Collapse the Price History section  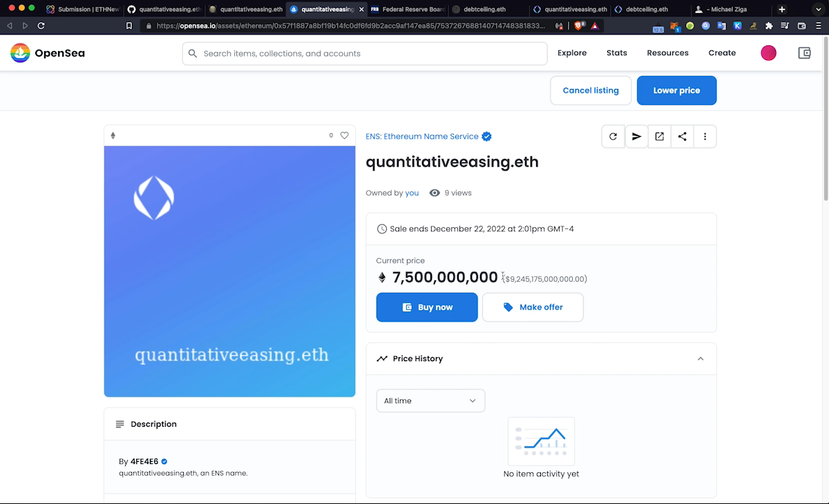pyautogui.click(x=701, y=359)
